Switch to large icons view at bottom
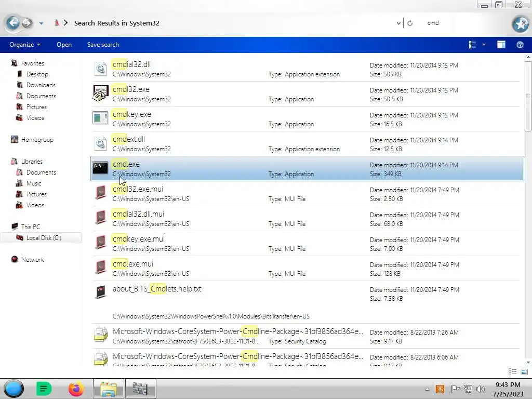 tap(524, 372)
